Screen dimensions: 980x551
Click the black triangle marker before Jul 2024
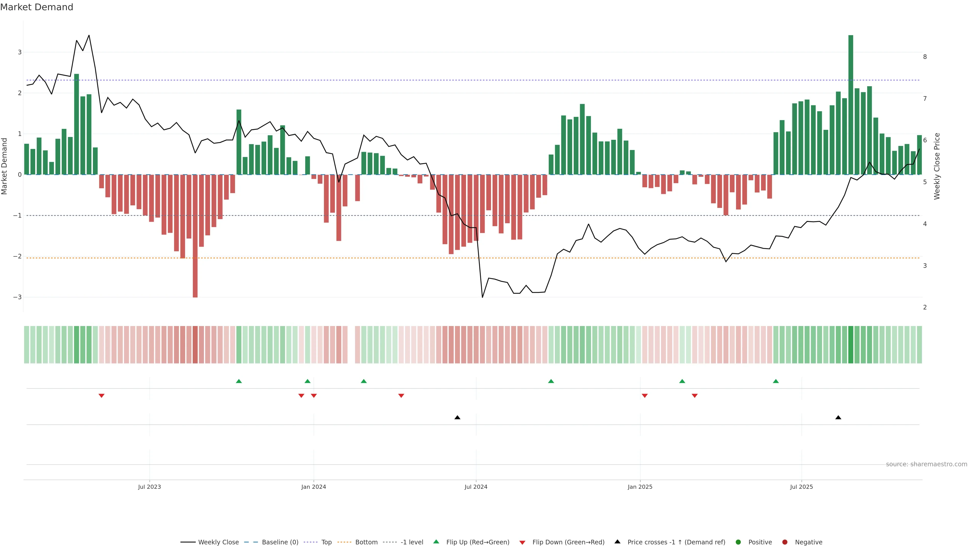(x=457, y=418)
